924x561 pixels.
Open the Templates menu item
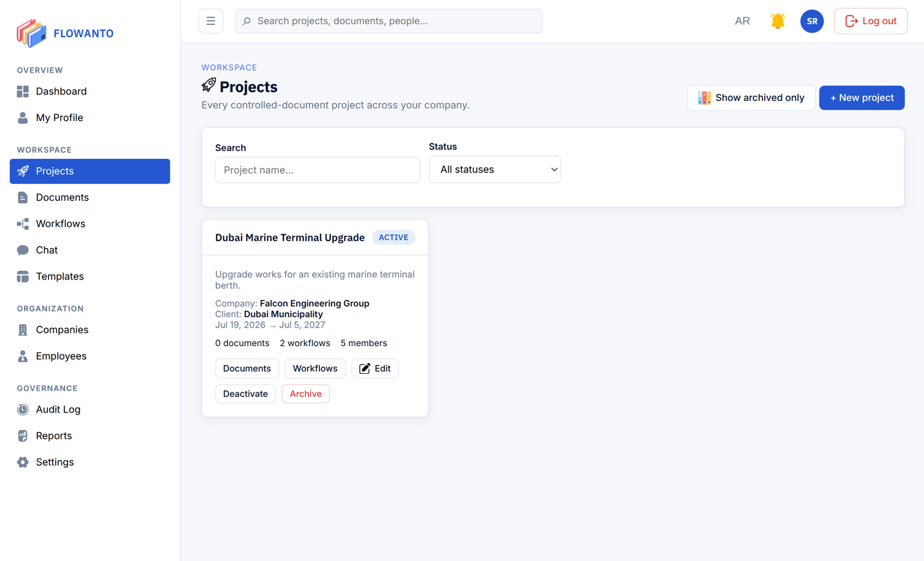point(90,277)
